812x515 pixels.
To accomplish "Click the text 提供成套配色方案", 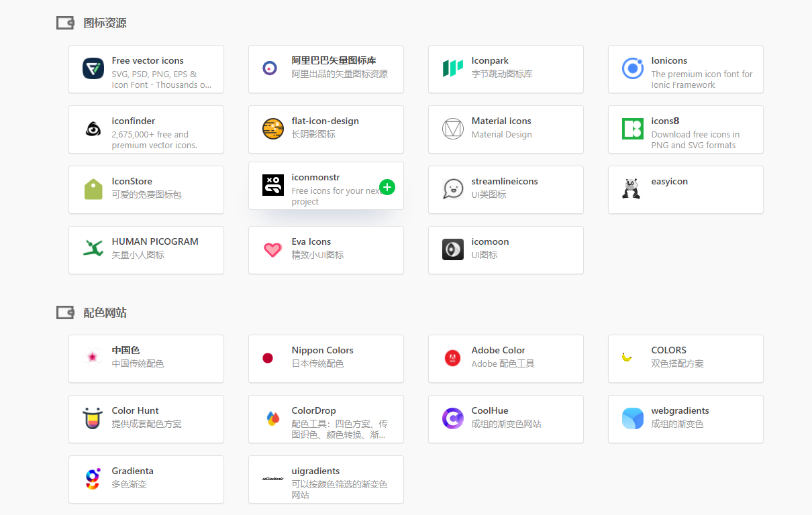I will click(x=147, y=424).
